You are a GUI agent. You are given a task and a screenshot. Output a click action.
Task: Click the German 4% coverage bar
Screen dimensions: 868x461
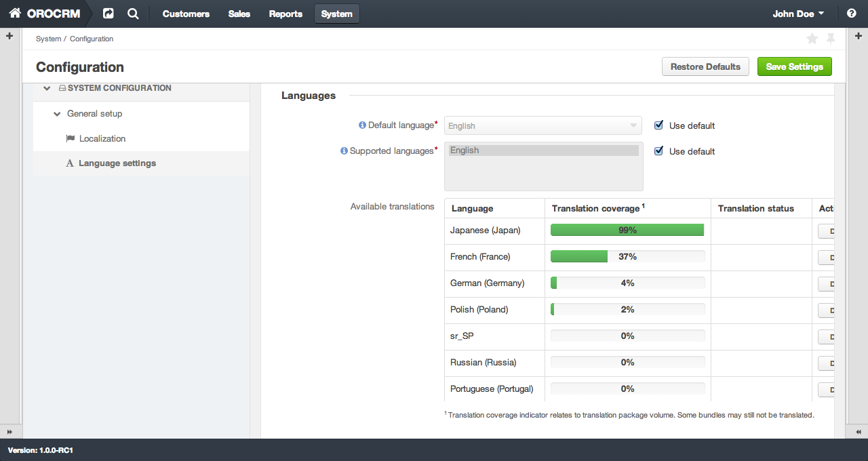[627, 283]
